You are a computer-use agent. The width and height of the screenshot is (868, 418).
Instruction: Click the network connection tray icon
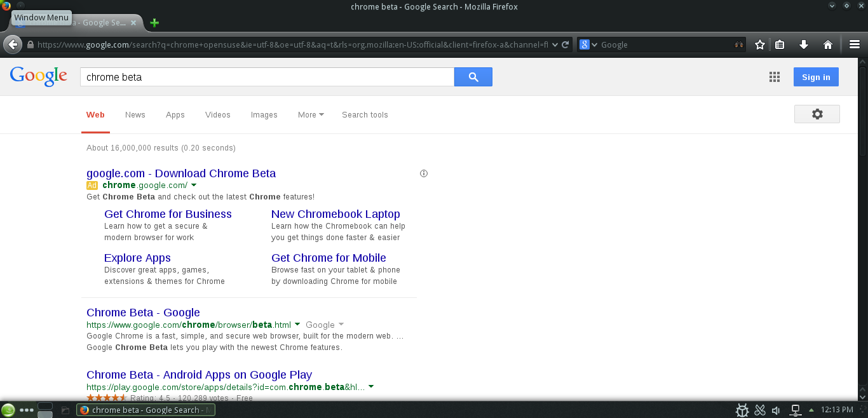pyautogui.click(x=795, y=410)
